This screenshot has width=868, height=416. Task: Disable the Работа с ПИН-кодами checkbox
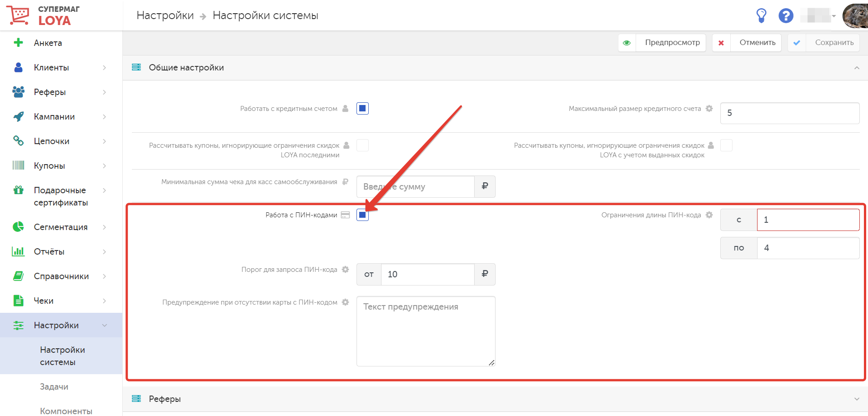tap(362, 215)
